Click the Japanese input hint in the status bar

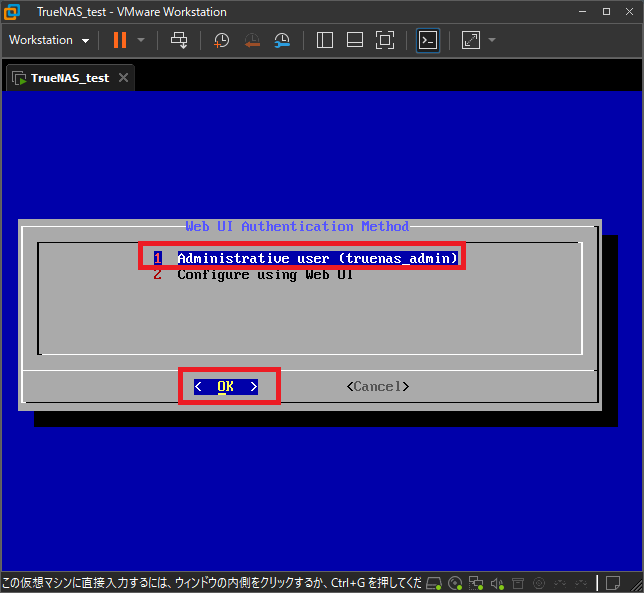(212, 583)
